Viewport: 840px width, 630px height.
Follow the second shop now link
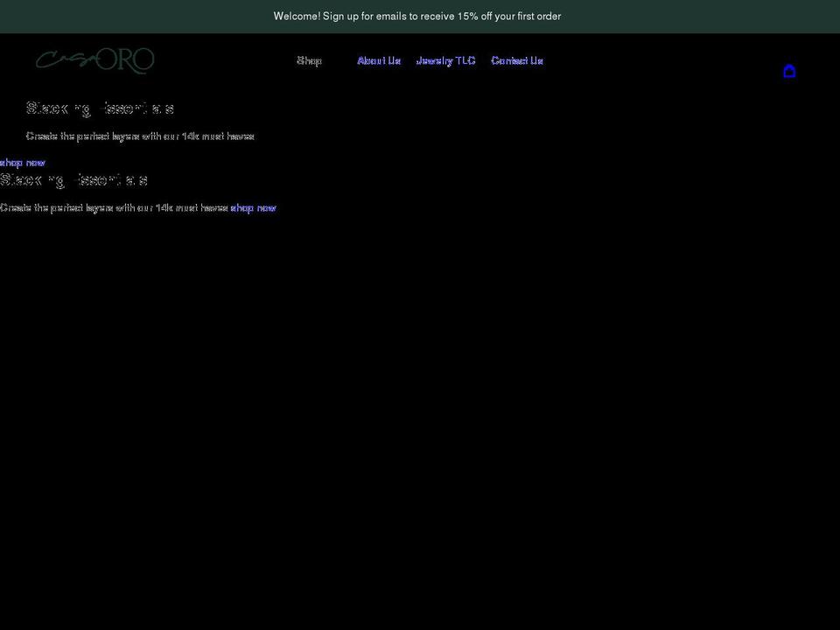(253, 207)
